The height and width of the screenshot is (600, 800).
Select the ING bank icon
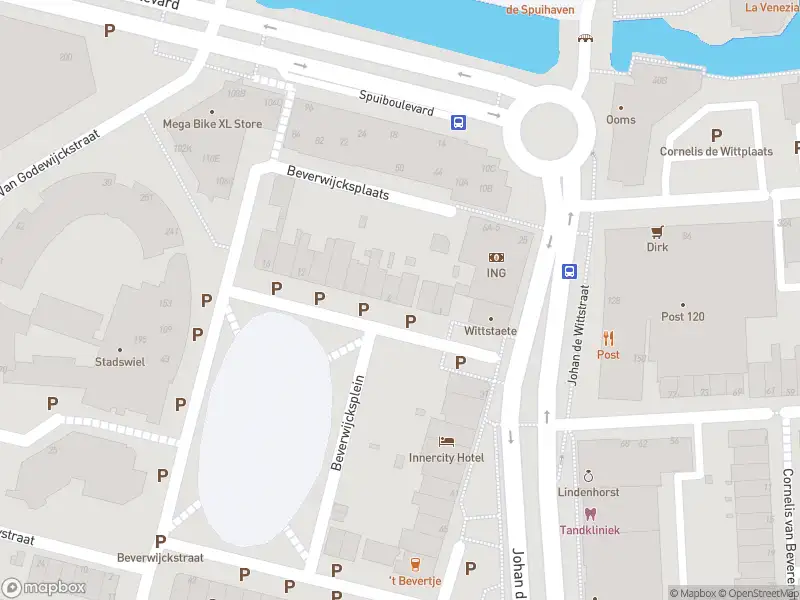pos(496,258)
